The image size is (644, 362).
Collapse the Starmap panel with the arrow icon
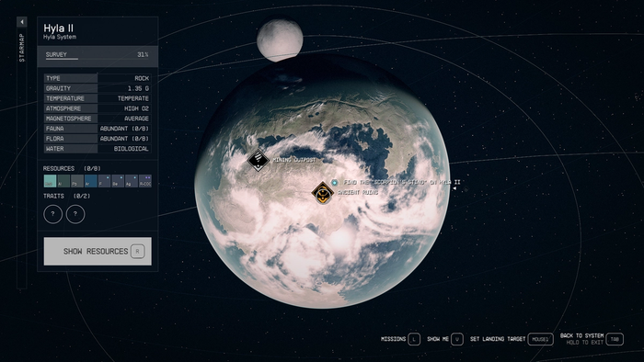tap(22, 22)
